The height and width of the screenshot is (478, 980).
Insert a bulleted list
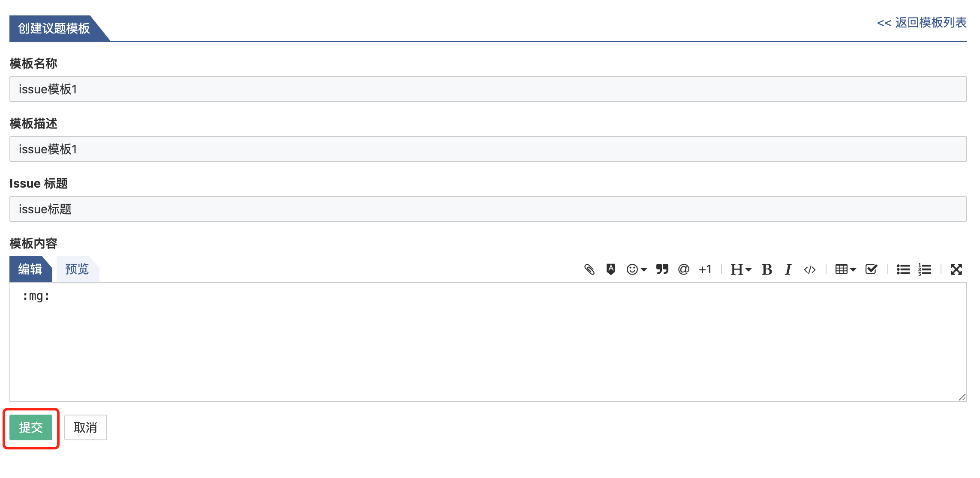[903, 269]
